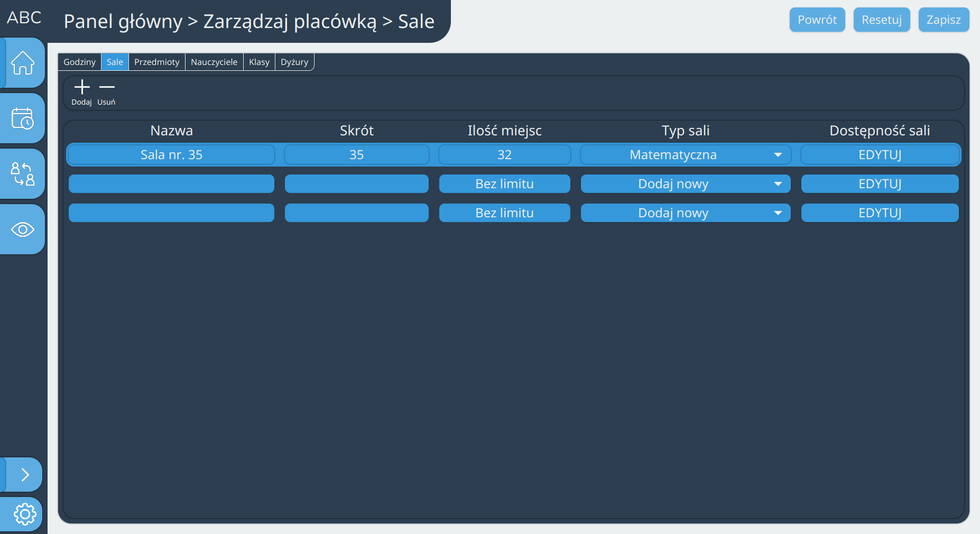Click the second row Bez limitu field

click(x=505, y=184)
